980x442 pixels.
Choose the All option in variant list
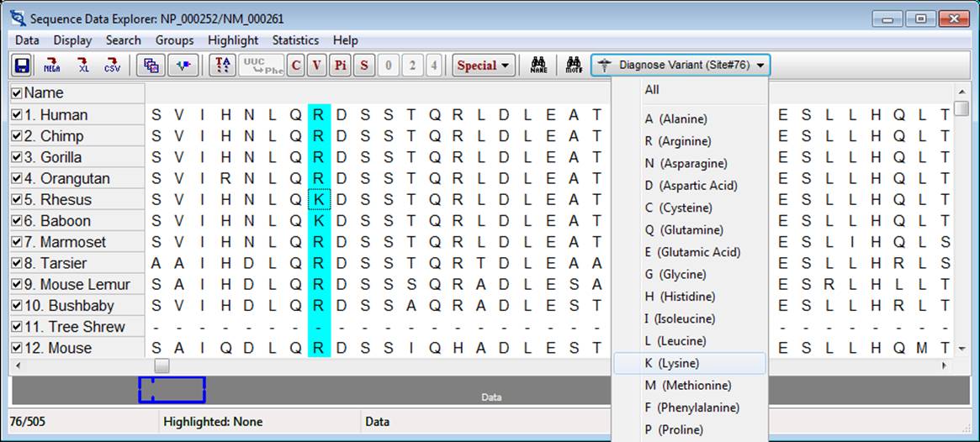point(652,90)
